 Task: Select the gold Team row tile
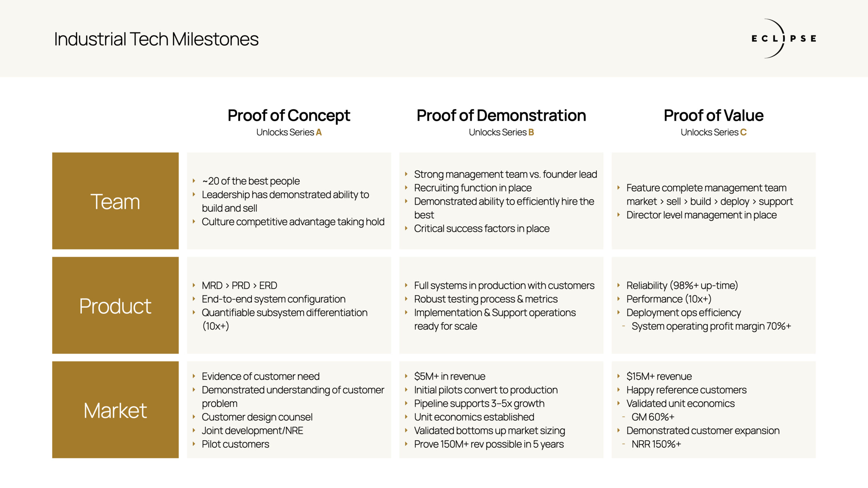[x=115, y=201]
